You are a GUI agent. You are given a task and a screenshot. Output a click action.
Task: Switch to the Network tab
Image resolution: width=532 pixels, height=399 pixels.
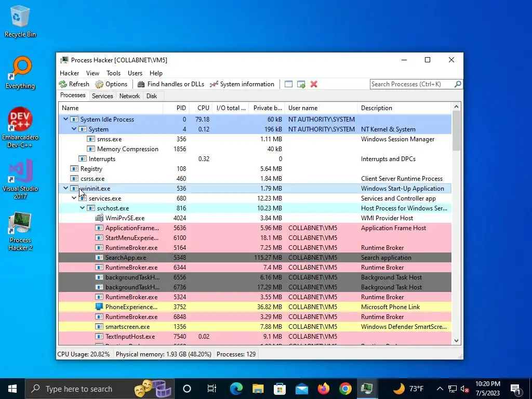pyautogui.click(x=129, y=96)
